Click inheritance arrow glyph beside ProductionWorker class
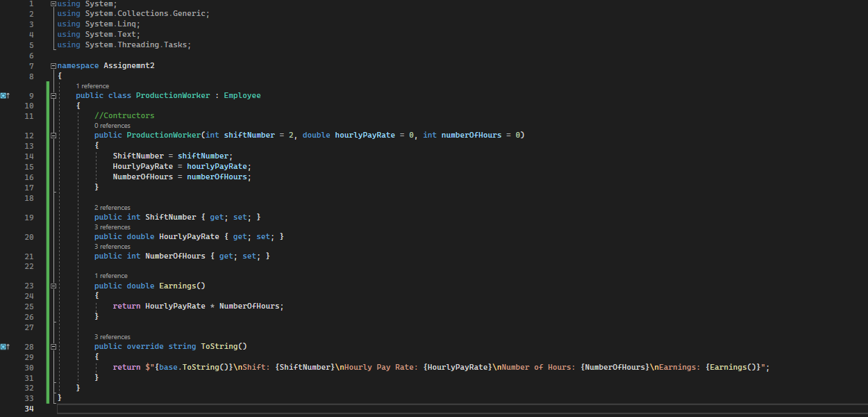 point(3,95)
